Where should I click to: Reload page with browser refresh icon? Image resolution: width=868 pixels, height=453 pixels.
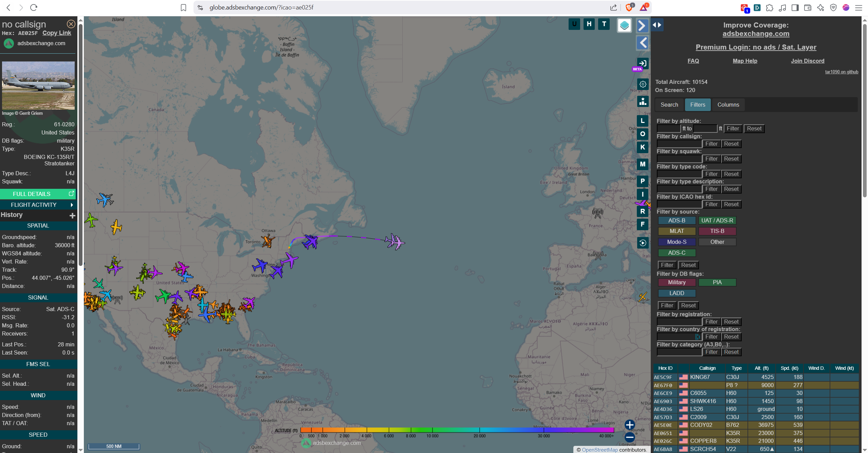coord(34,7)
